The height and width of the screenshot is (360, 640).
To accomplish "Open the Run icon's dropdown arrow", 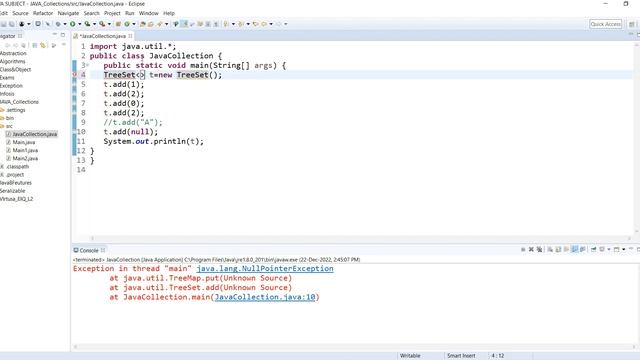I will (x=80, y=24).
